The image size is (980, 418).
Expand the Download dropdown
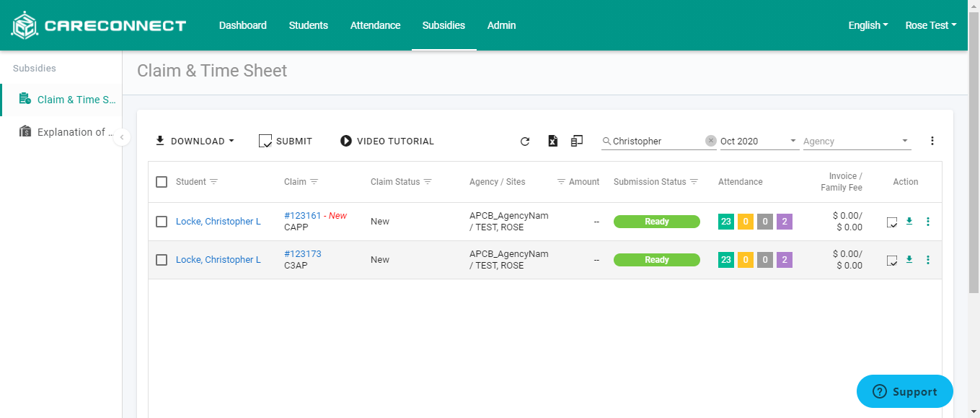(195, 141)
